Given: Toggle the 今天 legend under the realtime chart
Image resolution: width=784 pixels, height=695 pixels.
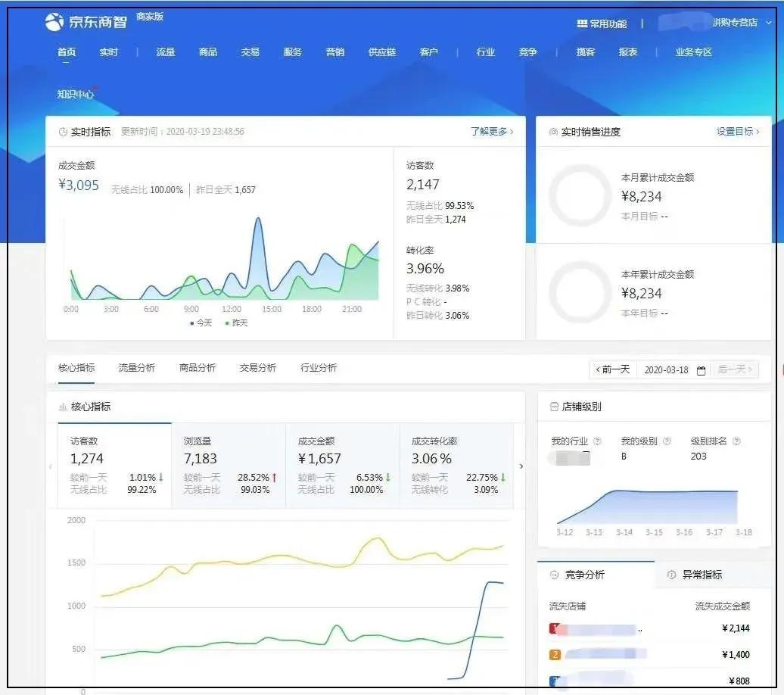Looking at the screenshot, I should coord(199,323).
